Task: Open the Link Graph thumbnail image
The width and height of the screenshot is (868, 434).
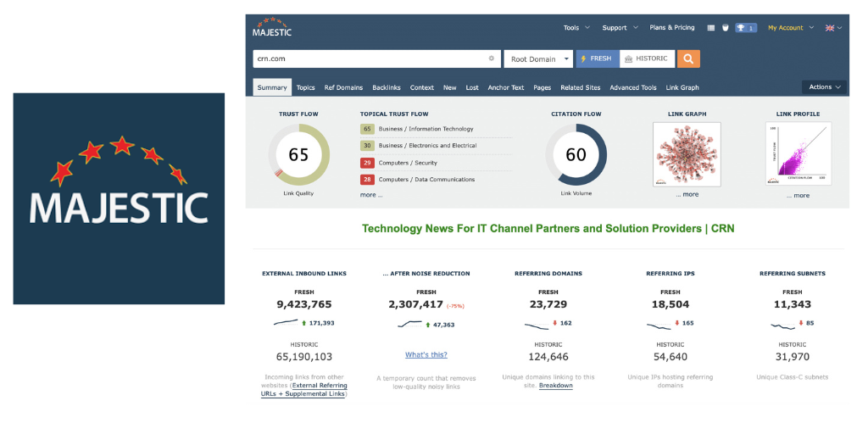Action: point(687,154)
